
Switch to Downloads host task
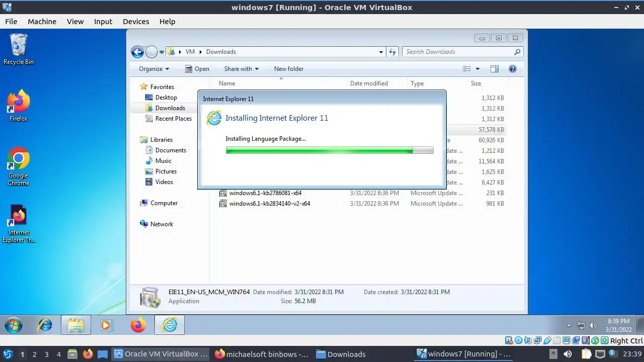pos(341,354)
